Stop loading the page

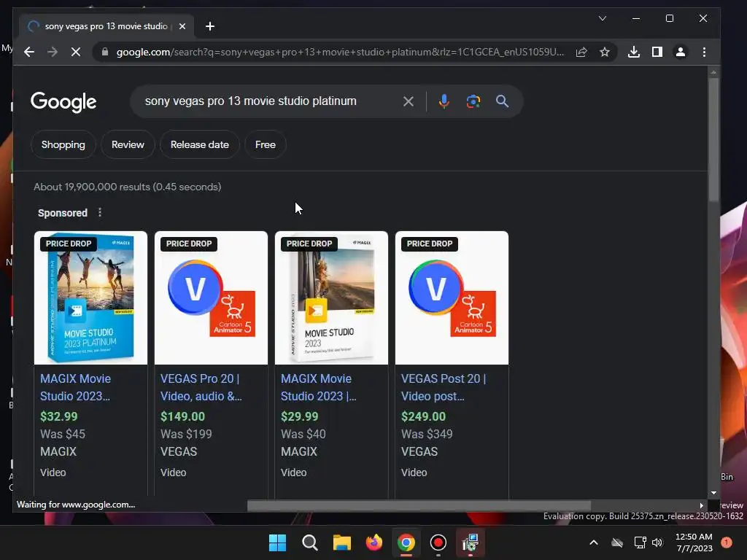[76, 52]
